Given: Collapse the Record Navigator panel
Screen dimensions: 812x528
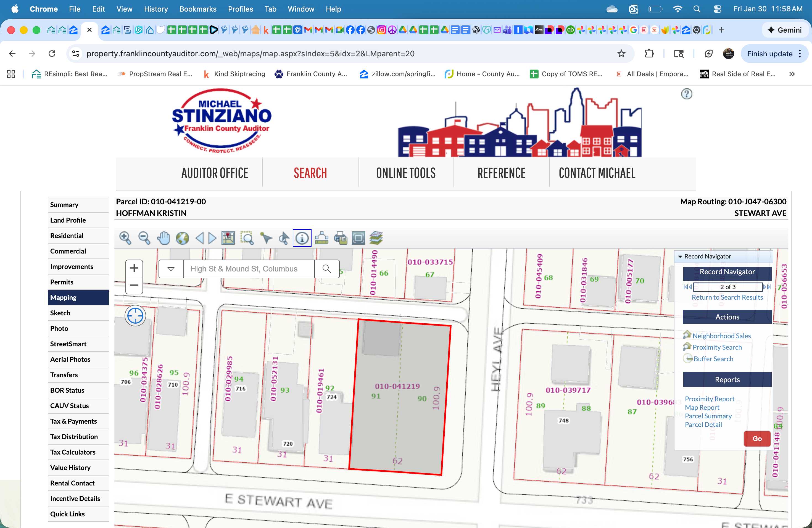Looking at the screenshot, I should point(680,257).
